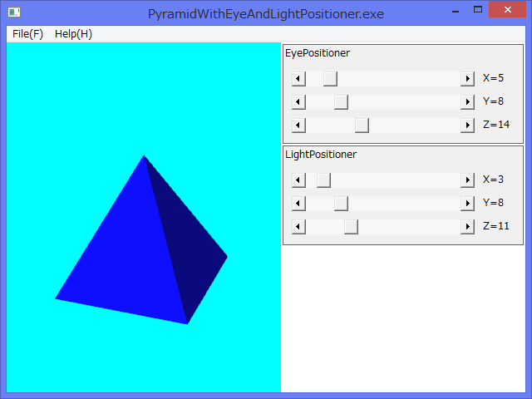The image size is (532, 399).
Task: Click the EyePositioner Z slider thumb
Action: tap(362, 126)
